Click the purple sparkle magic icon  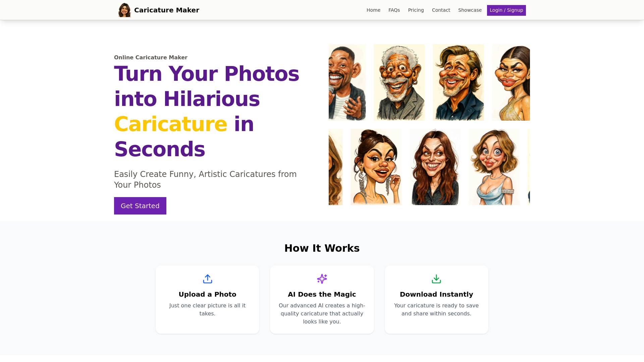point(322,279)
